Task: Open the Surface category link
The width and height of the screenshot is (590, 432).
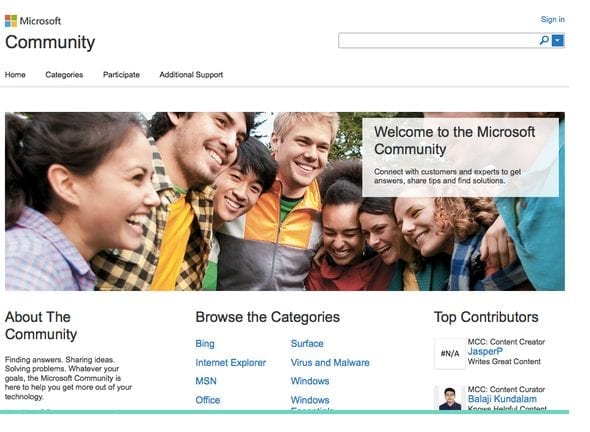Action: point(307,343)
